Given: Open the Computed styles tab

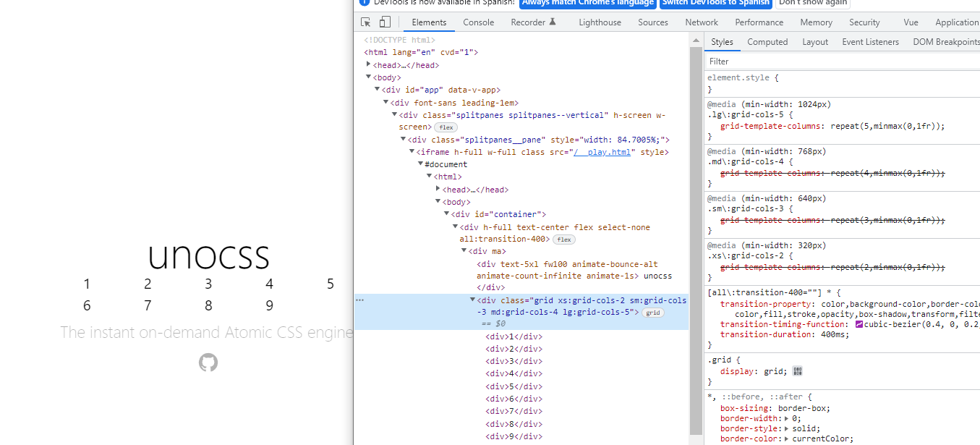Looking at the screenshot, I should [767, 41].
